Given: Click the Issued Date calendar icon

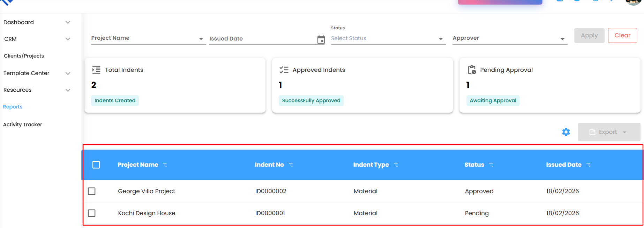Looking at the screenshot, I should 321,39.
